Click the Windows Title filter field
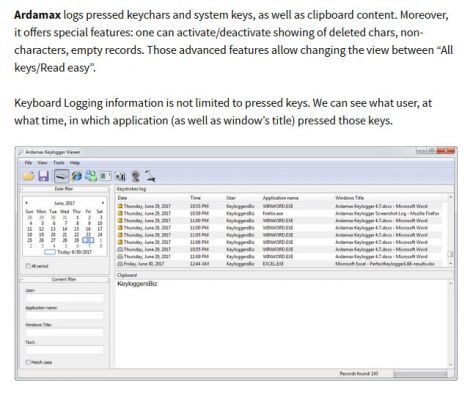The height and width of the screenshot is (400, 470). [x=64, y=332]
